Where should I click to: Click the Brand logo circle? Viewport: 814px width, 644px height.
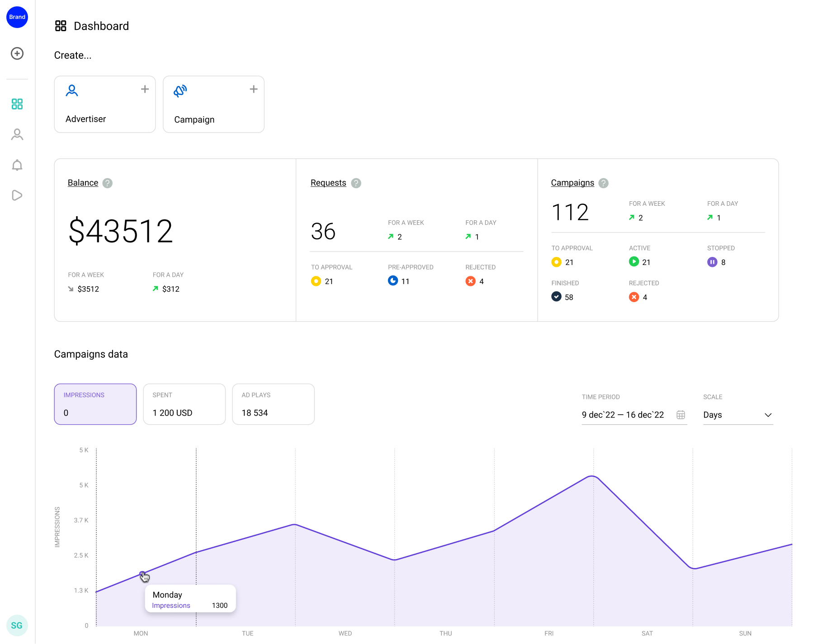pyautogui.click(x=17, y=17)
